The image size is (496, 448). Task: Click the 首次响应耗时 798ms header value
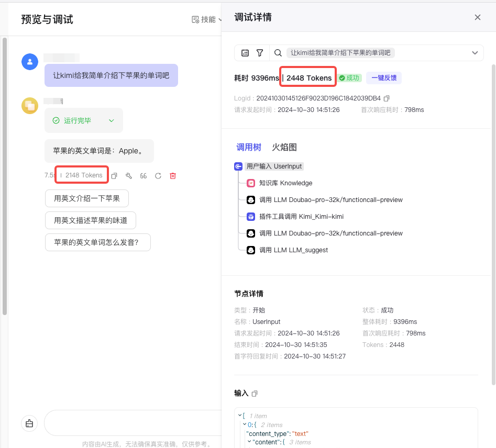coord(414,110)
